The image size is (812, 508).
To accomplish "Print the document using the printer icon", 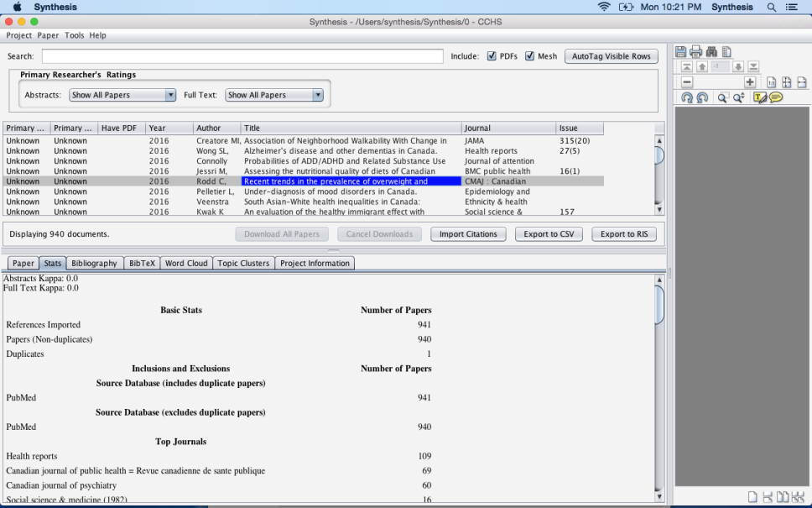I will (696, 51).
